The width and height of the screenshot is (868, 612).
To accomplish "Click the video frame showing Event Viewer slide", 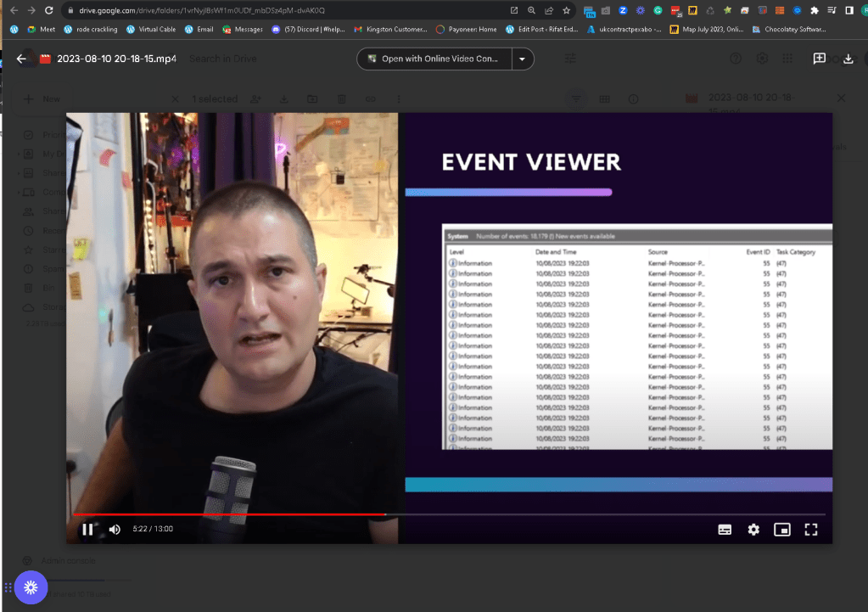I will (x=619, y=328).
